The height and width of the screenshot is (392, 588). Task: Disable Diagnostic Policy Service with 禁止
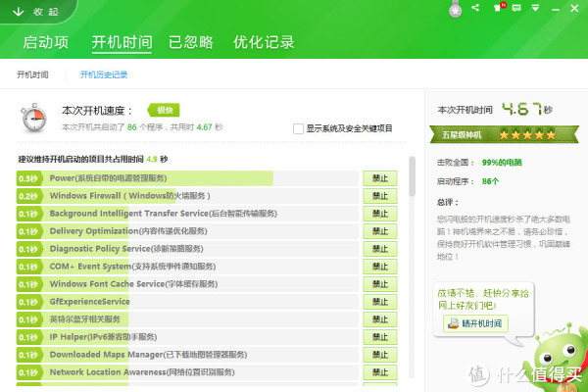click(x=380, y=249)
